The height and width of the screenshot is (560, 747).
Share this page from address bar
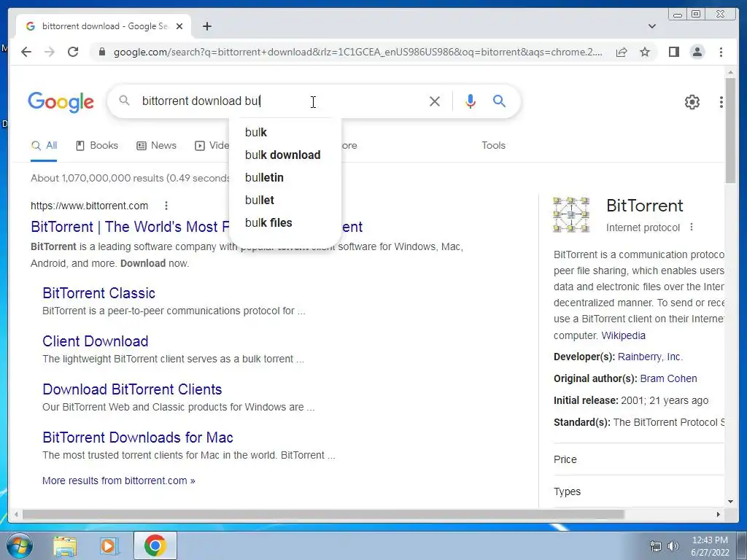point(622,52)
